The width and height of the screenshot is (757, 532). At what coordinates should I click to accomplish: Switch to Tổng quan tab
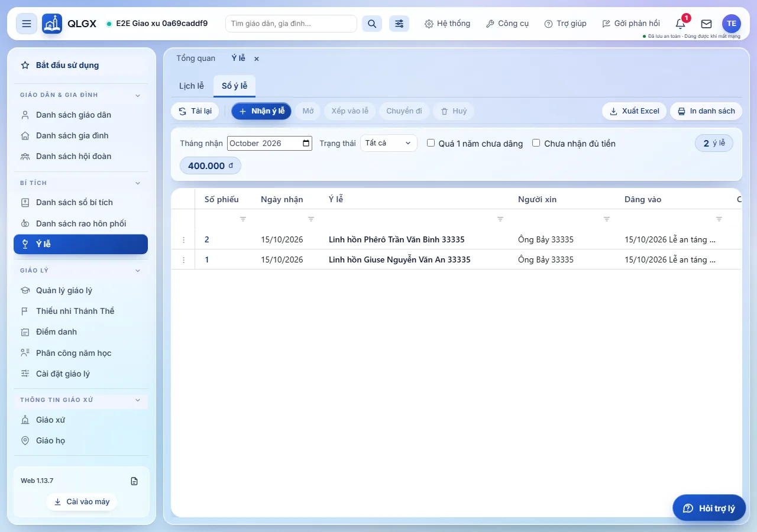coord(196,59)
